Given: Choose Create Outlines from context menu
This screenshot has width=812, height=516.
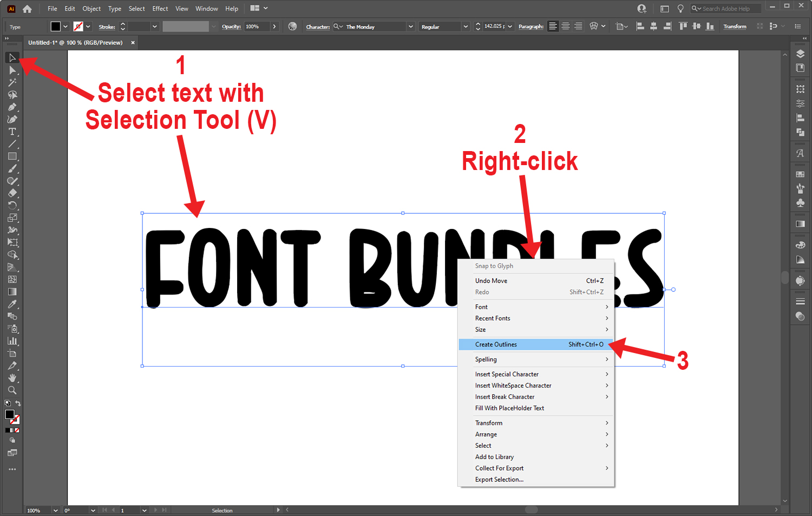Looking at the screenshot, I should pos(536,344).
